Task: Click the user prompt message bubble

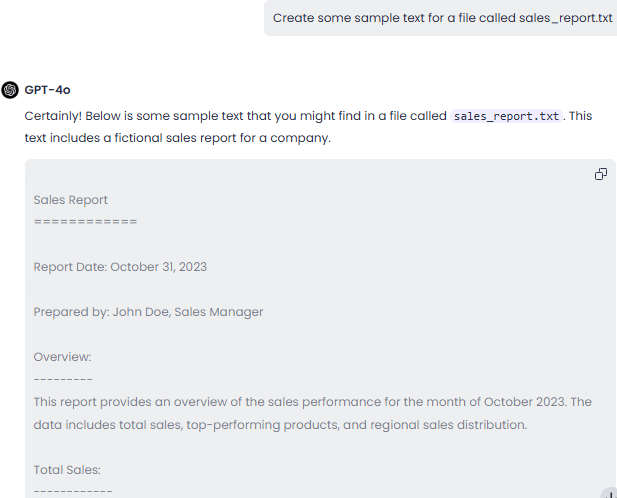Action: coord(440,18)
